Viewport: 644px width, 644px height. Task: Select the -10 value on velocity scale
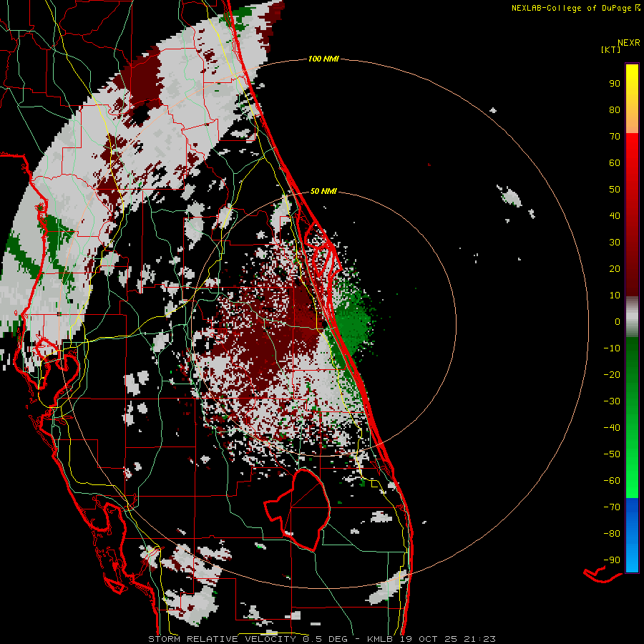[612, 348]
